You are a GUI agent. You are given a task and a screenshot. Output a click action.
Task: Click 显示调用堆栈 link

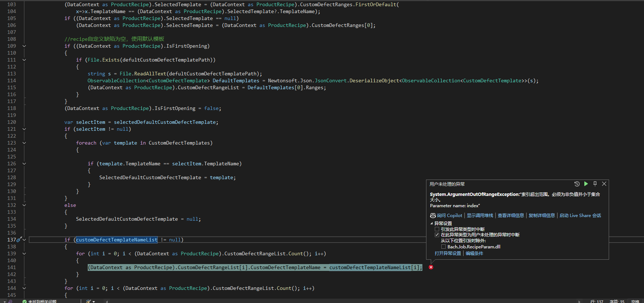(x=480, y=216)
